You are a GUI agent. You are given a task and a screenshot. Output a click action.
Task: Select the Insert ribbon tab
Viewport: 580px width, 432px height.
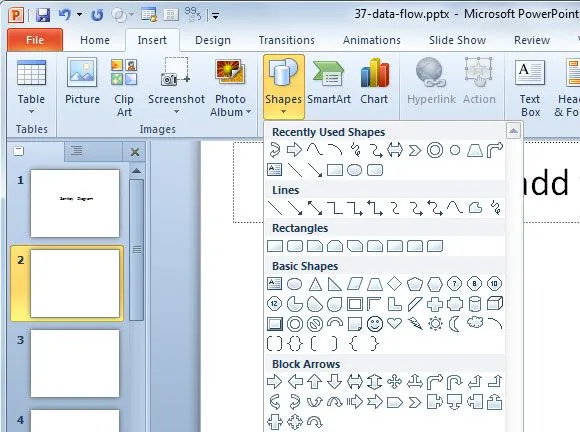click(152, 40)
